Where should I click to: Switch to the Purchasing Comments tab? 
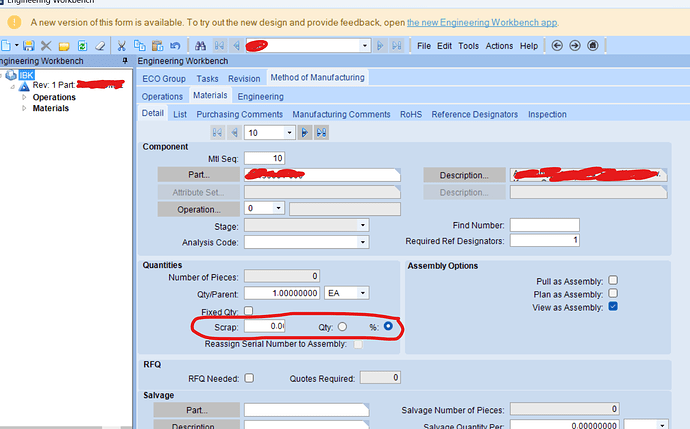point(239,114)
